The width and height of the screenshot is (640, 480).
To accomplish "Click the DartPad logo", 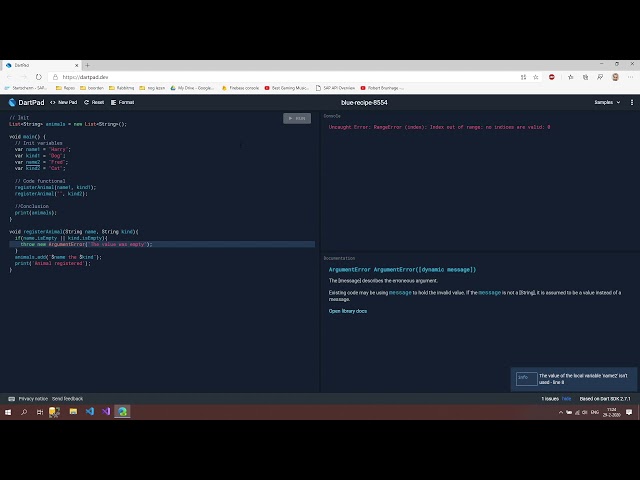I will tap(26, 102).
